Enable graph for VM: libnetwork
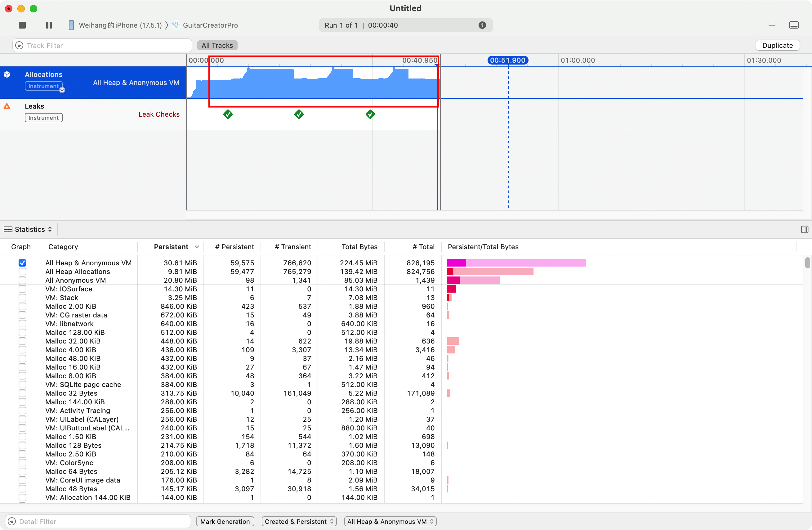Viewport: 812px width, 530px height. pos(22,324)
